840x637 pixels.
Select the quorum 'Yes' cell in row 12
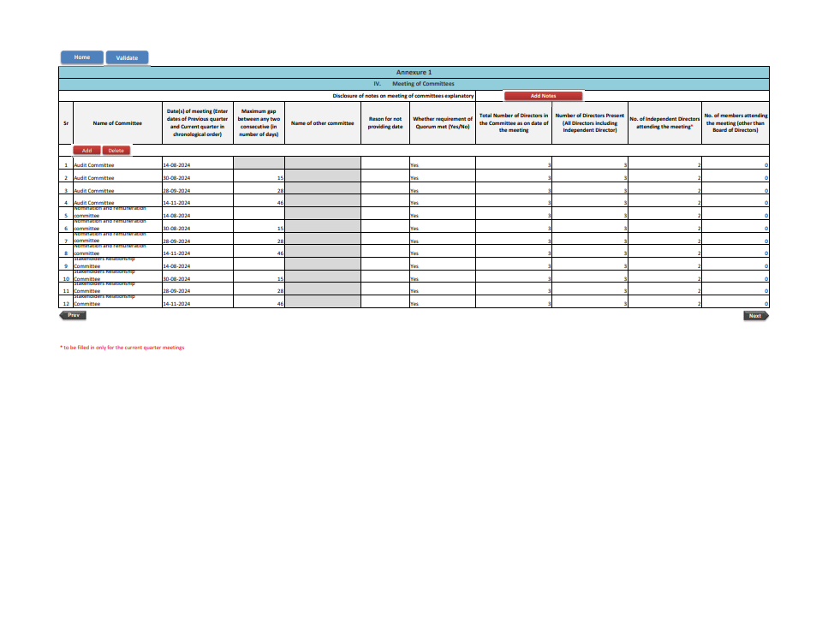point(443,301)
